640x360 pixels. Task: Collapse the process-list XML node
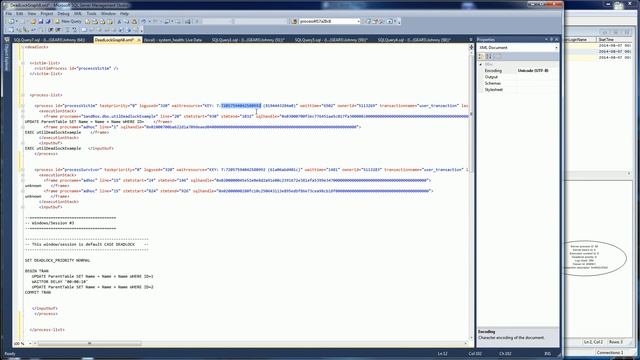[23, 95]
